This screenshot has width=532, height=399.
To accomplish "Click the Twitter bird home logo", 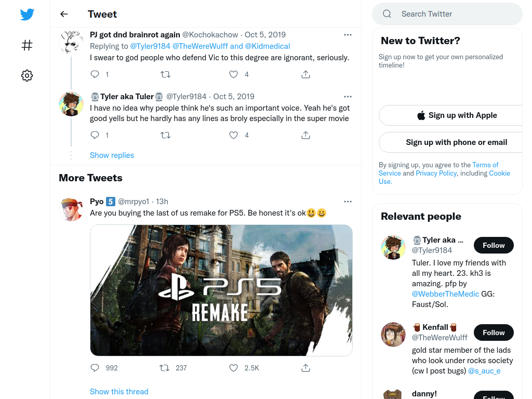I will (27, 15).
